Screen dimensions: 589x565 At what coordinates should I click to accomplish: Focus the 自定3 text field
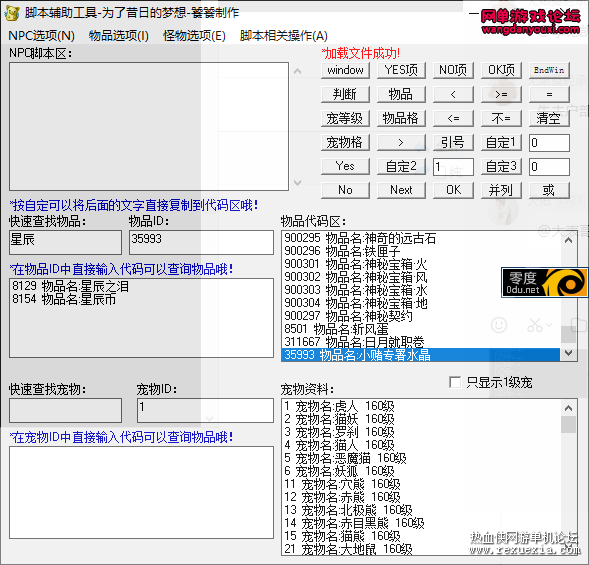[x=549, y=167]
